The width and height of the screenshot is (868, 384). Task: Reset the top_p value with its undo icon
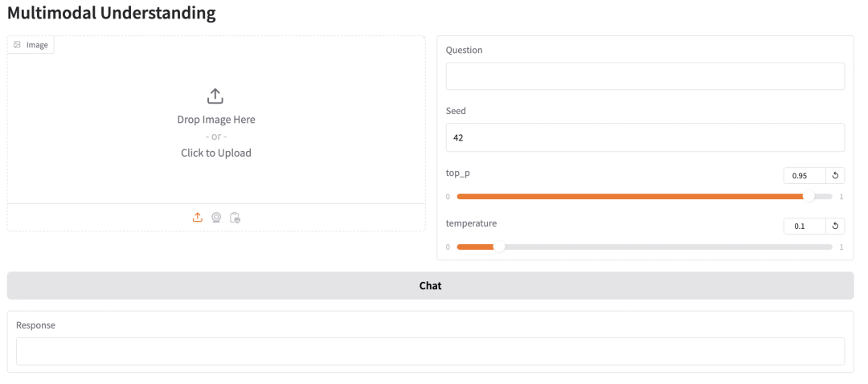coord(835,176)
